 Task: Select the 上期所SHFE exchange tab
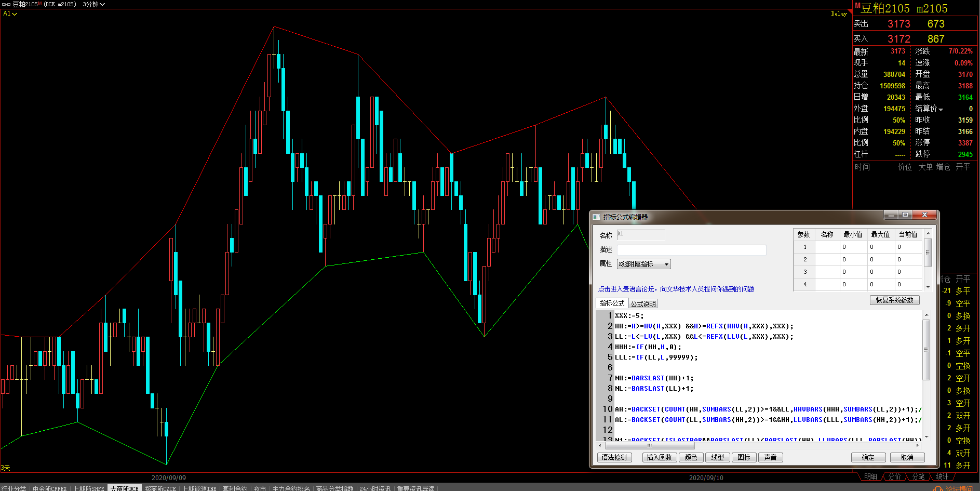coord(89,488)
